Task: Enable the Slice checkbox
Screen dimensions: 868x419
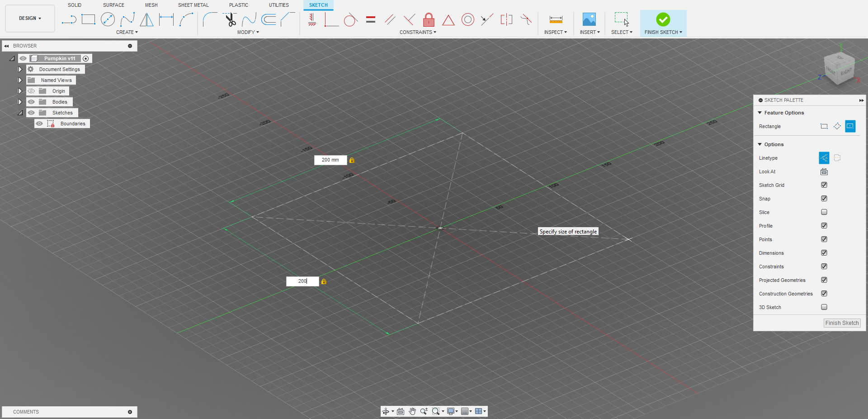Action: [x=824, y=212]
